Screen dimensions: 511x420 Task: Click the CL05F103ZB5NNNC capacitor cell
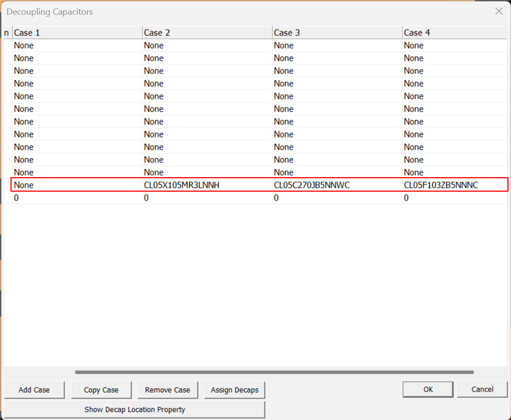[x=441, y=185]
